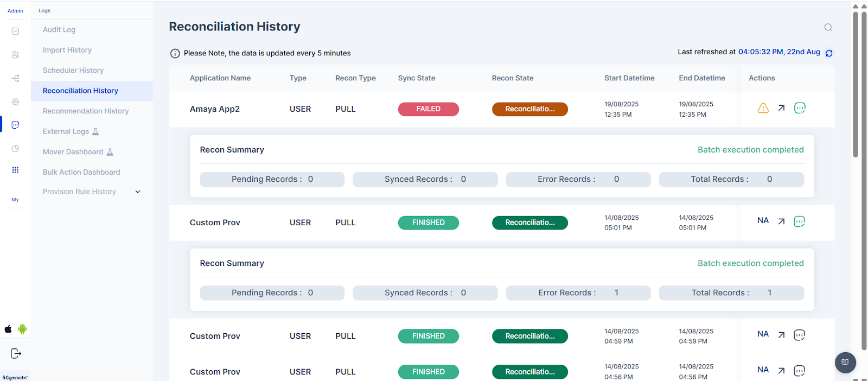The height and width of the screenshot is (381, 868).
Task: Open Mover Dashboard menu item
Action: tap(73, 152)
